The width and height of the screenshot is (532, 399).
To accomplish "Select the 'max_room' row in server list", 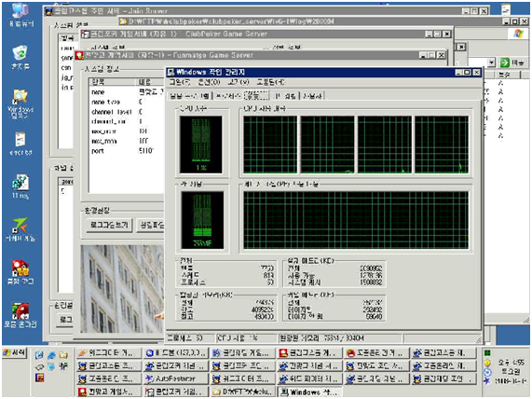I will point(126,141).
